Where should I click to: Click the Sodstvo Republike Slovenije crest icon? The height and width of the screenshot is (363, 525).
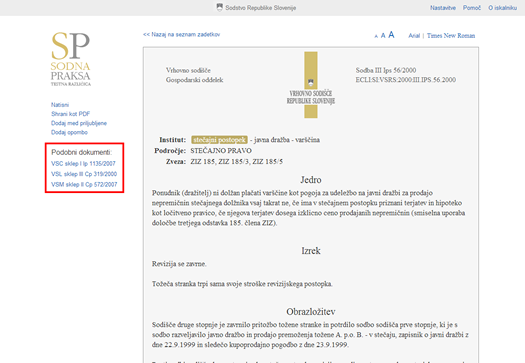click(220, 7)
